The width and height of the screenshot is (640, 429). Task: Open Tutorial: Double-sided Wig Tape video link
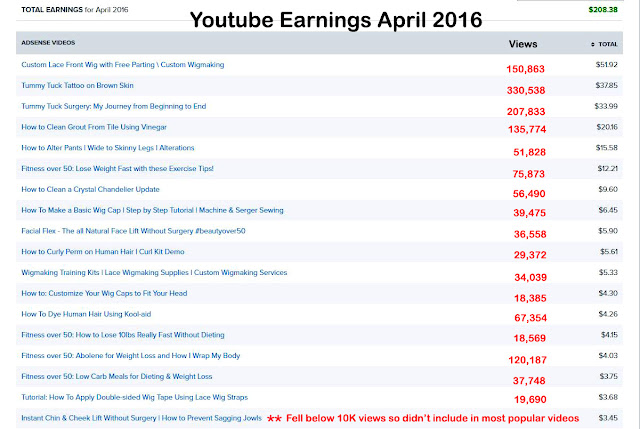tap(134, 398)
